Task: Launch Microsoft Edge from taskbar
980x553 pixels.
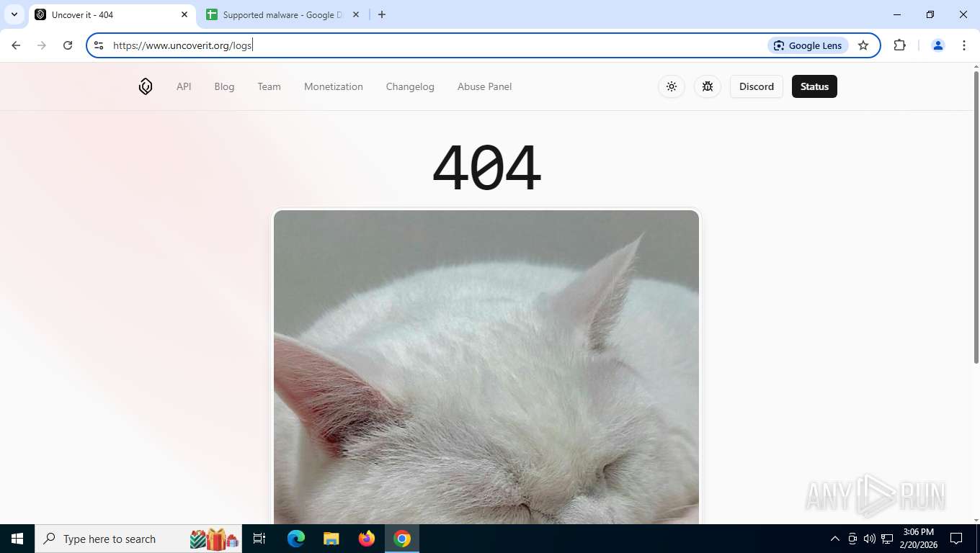Action: pos(296,539)
